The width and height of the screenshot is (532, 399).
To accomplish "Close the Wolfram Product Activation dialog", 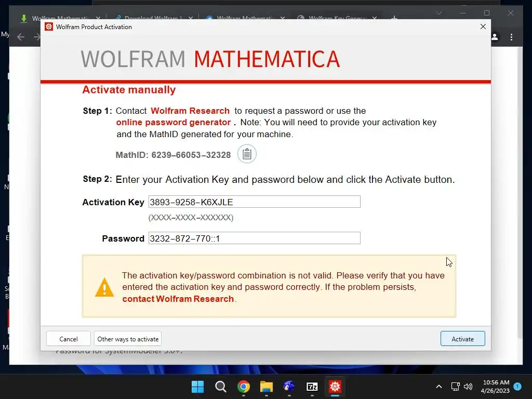I will click(x=483, y=26).
